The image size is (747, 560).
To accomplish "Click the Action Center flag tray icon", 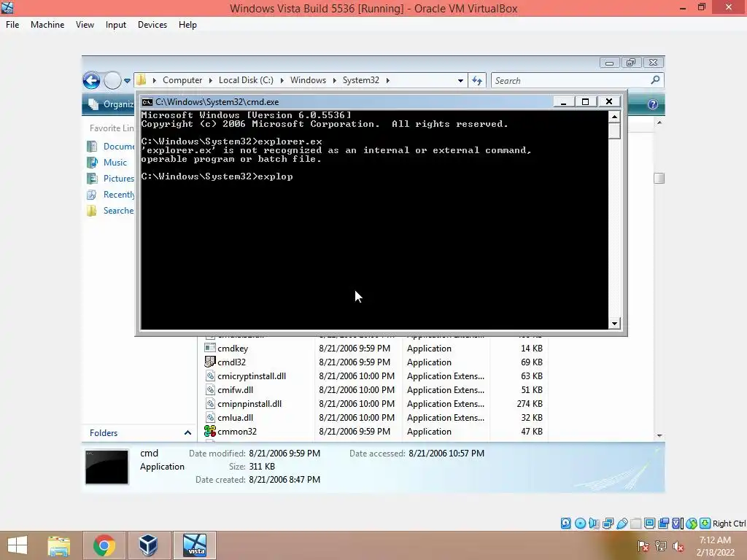I will (643, 546).
